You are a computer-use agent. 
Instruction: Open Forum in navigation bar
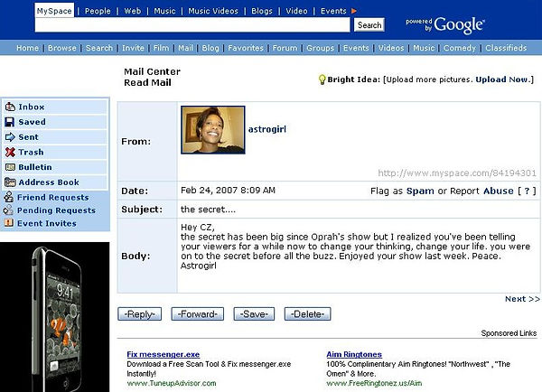click(x=285, y=48)
